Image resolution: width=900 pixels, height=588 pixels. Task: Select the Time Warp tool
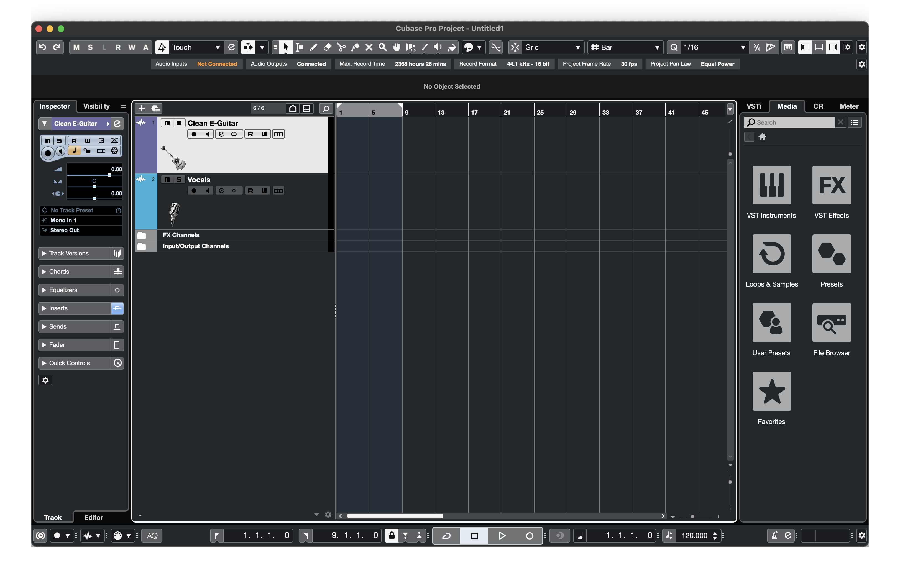coord(410,47)
